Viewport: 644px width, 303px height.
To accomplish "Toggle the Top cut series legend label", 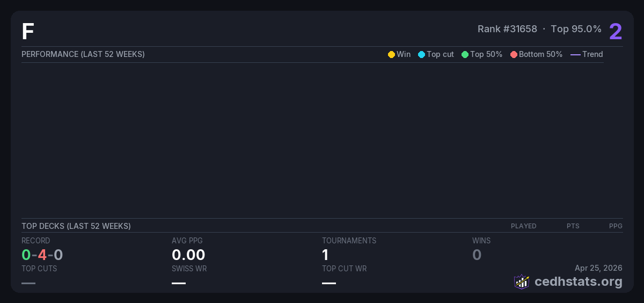I will tap(440, 54).
